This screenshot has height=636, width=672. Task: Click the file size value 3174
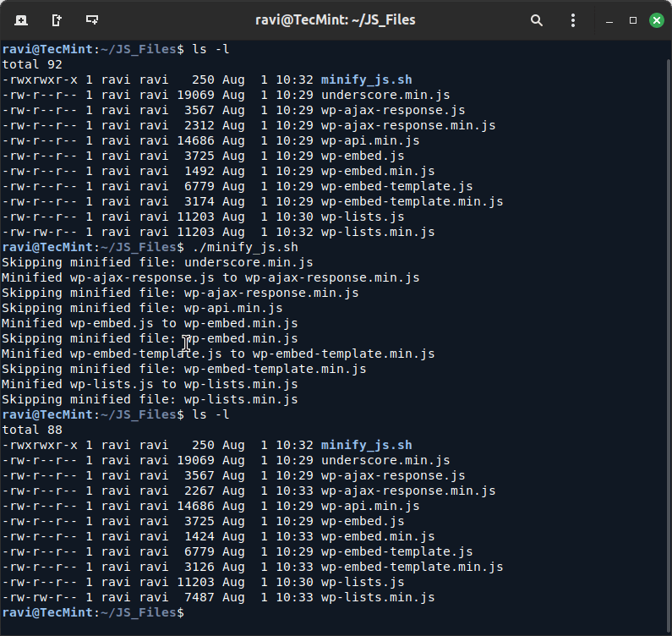tap(199, 201)
